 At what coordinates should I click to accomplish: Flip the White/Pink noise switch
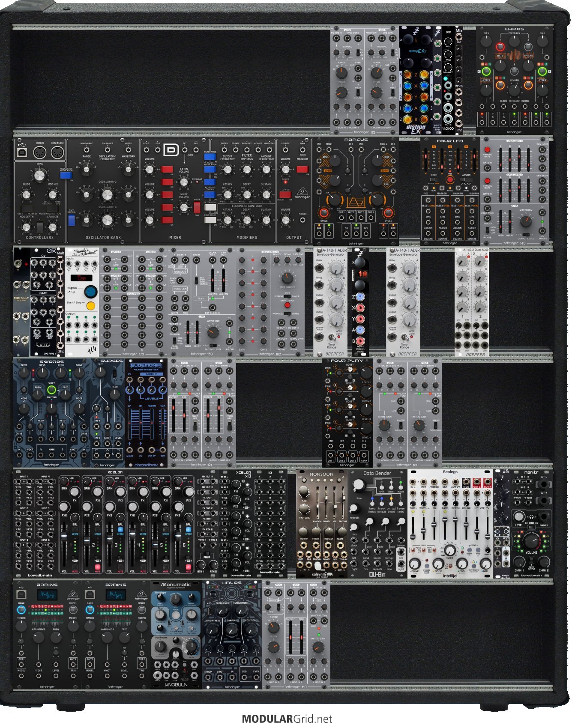click(x=197, y=208)
